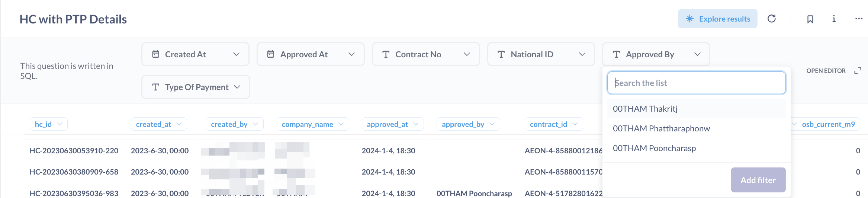Image resolution: width=868 pixels, height=198 pixels.
Task: Select 00THAM Thakritj from the list
Action: (645, 109)
